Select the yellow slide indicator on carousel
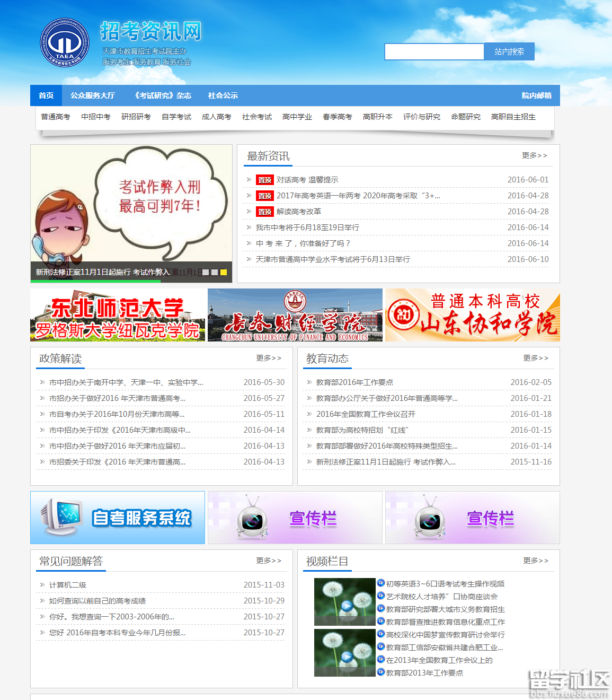Viewport: 612px width, 700px height. pos(224,272)
